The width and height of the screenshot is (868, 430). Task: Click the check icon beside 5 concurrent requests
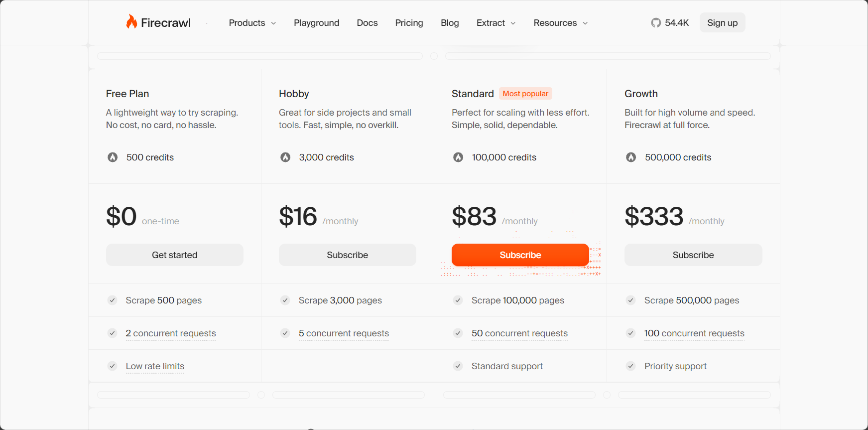[285, 333]
